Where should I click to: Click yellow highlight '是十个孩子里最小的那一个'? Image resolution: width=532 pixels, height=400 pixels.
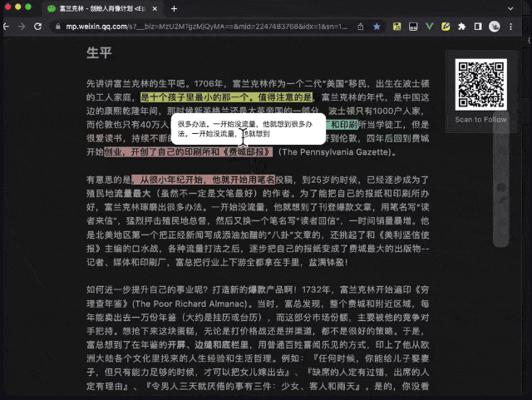[195, 97]
